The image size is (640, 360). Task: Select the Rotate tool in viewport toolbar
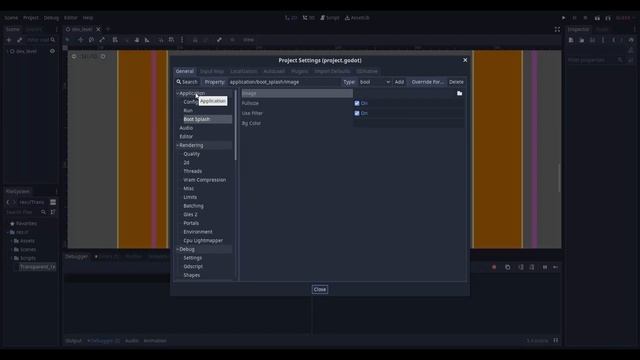point(91,40)
